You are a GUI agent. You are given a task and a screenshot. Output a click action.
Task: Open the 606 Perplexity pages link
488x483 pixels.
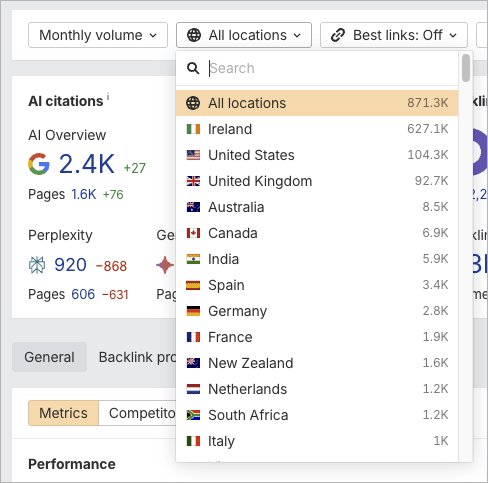pos(83,294)
